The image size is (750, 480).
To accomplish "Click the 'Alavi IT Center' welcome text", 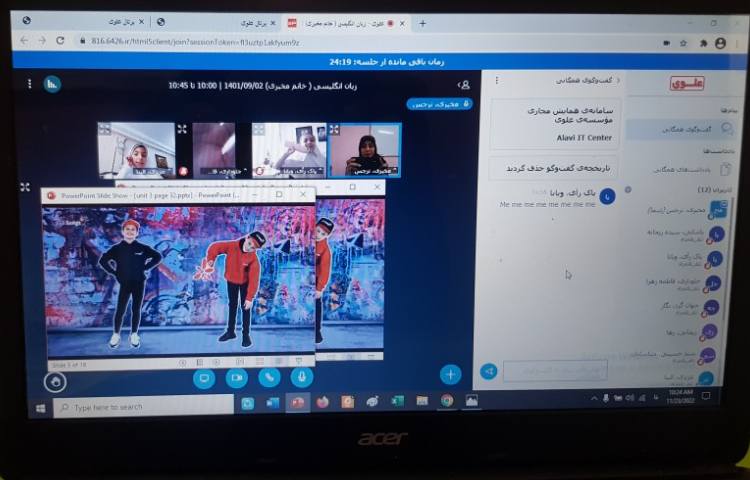I will [x=584, y=137].
